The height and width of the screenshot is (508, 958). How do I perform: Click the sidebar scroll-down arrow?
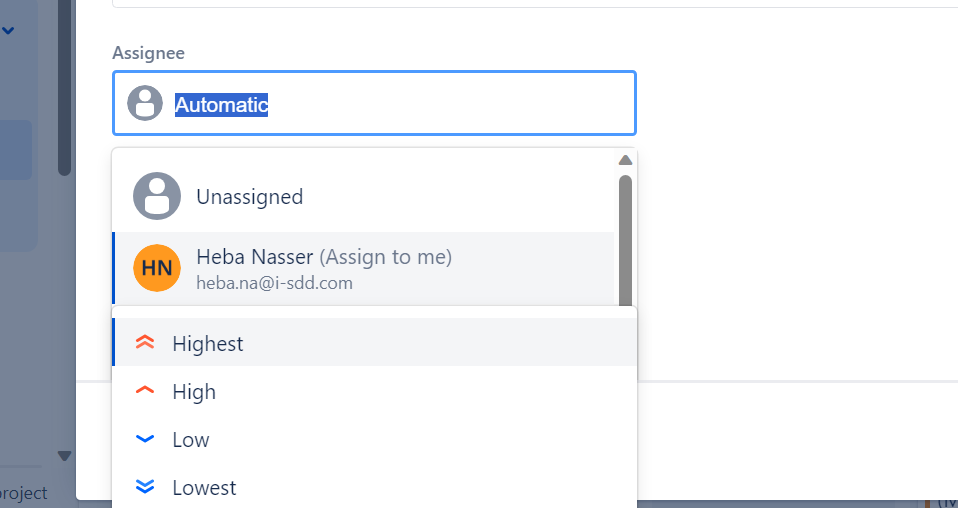64,455
